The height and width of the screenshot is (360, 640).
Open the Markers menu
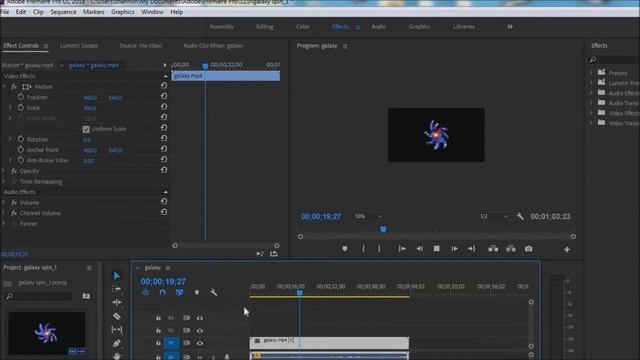[93, 12]
